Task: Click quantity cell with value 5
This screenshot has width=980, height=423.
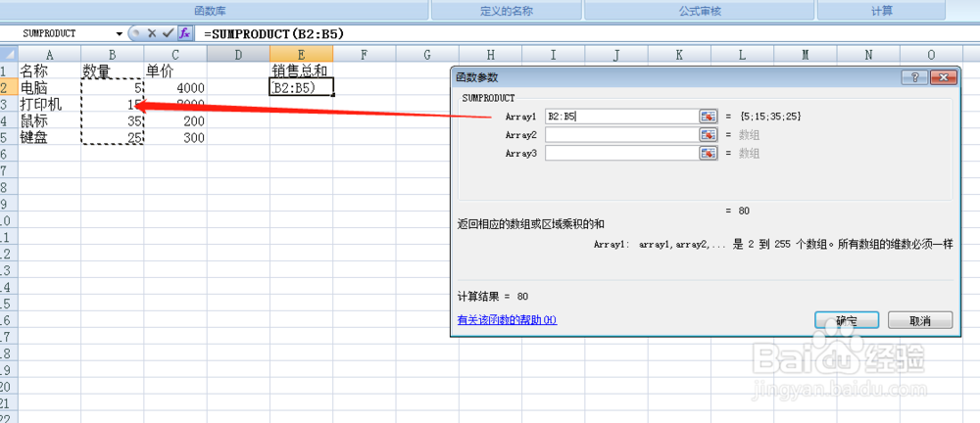Action: pos(112,87)
